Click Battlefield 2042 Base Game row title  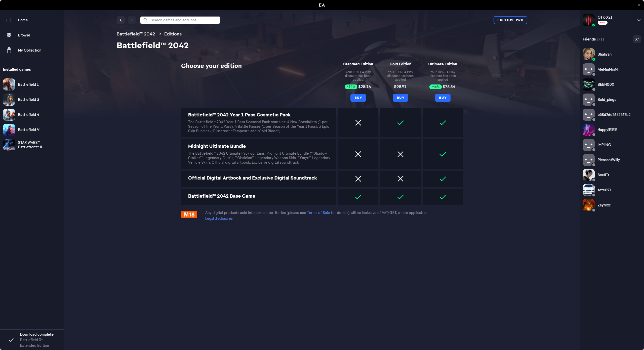(222, 196)
